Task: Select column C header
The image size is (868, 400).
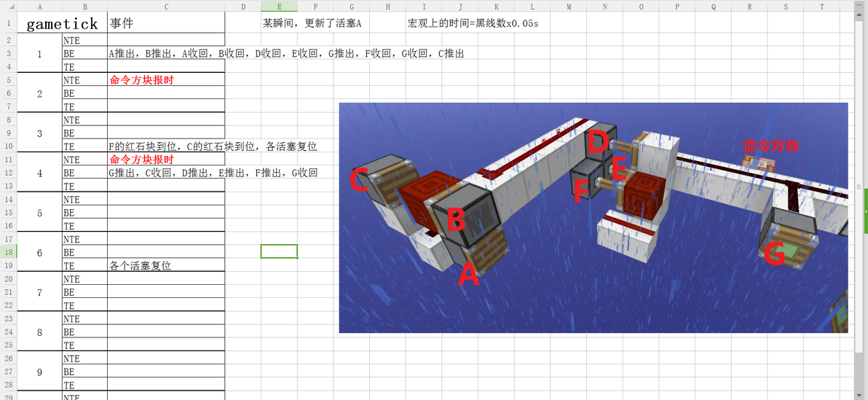Action: (166, 6)
